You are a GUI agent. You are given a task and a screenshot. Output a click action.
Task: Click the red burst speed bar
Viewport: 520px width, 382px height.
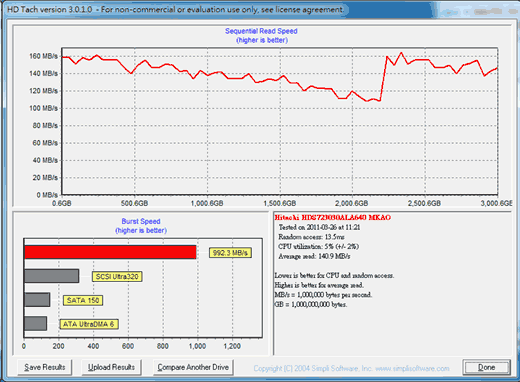(110, 252)
